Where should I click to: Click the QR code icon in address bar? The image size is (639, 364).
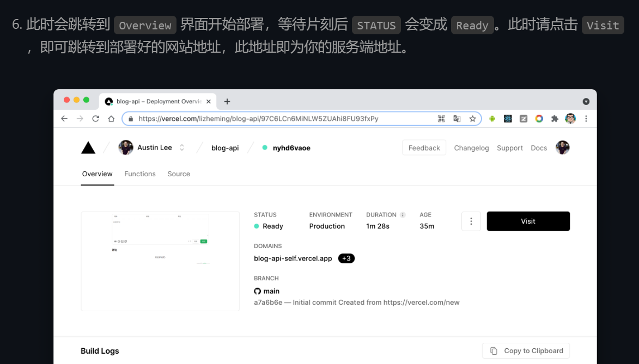coord(441,119)
